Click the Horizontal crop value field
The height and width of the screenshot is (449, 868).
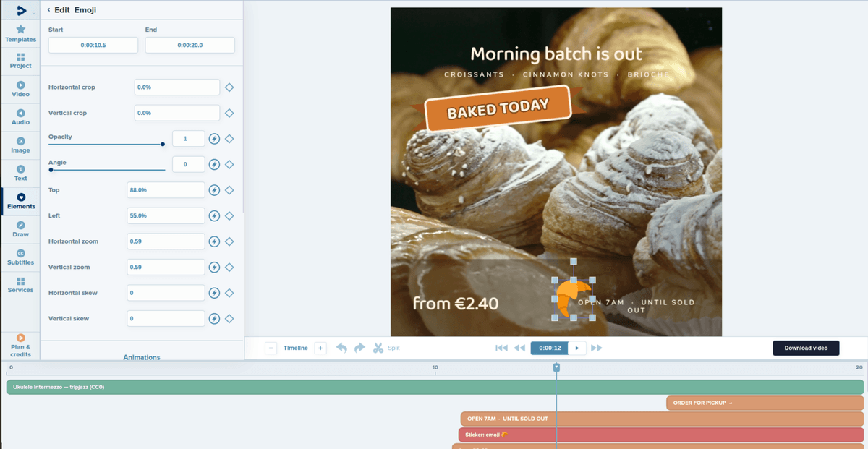point(177,87)
